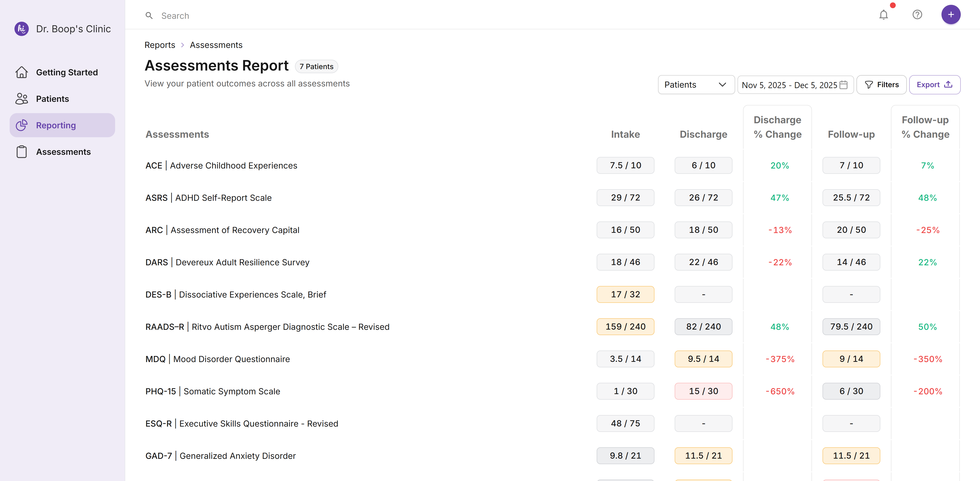Click the Export button
This screenshot has width=980, height=481.
point(935,84)
